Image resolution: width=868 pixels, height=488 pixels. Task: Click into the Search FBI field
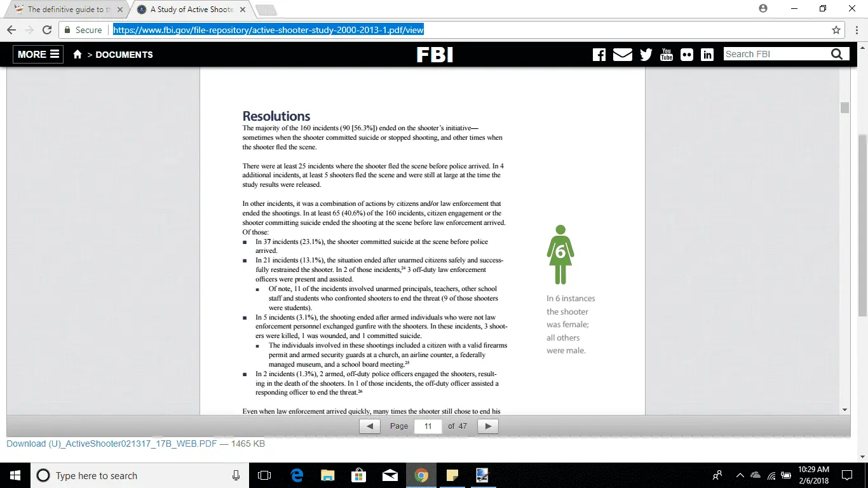776,54
